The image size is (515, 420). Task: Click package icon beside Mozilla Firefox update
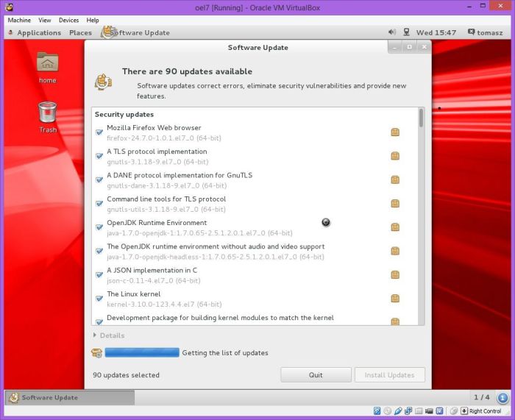[x=395, y=132]
